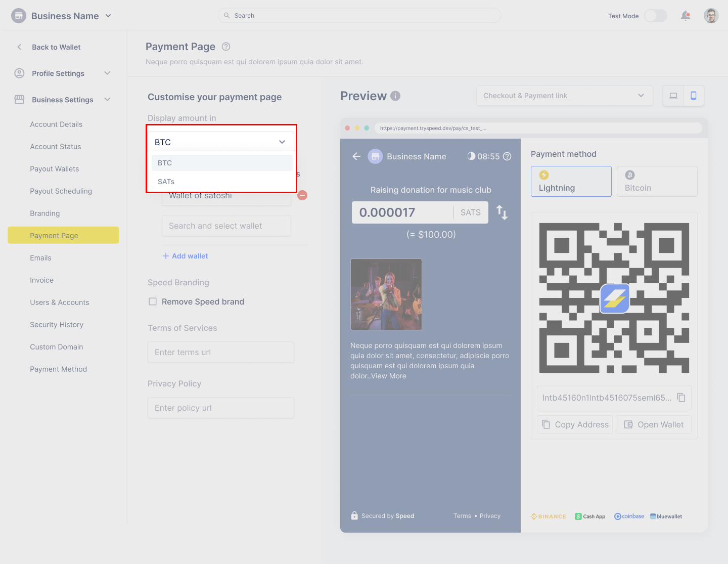
Task: Click the Business Name store icon
Action: pyautogui.click(x=19, y=16)
